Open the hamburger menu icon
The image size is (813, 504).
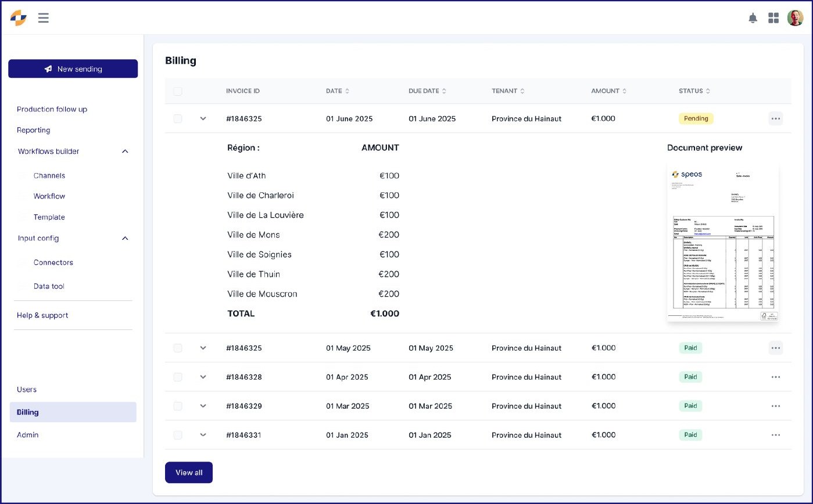(x=43, y=18)
